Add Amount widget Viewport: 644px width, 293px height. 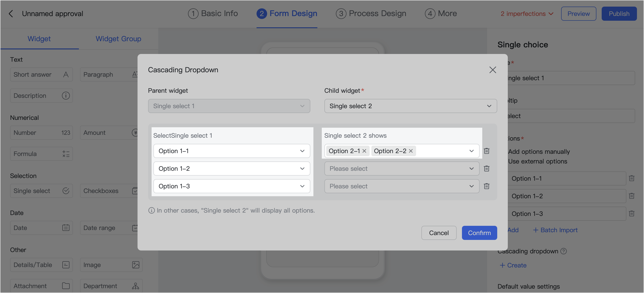pyautogui.click(x=109, y=133)
